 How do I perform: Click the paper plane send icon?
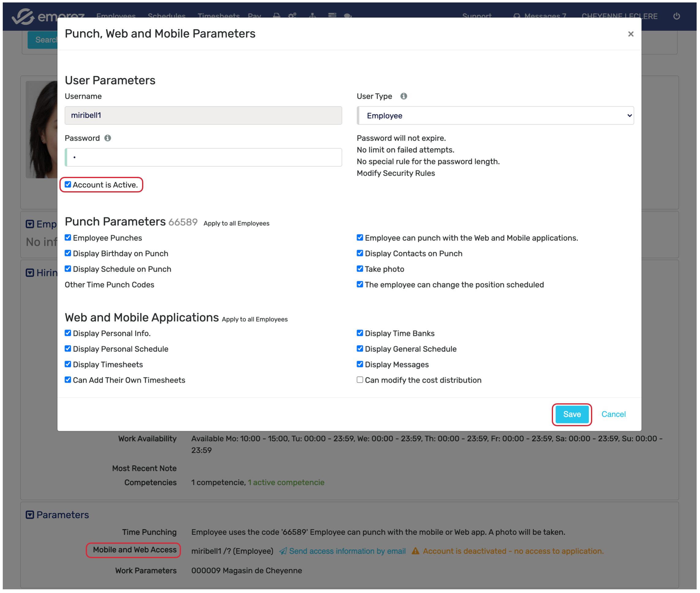pyautogui.click(x=283, y=551)
